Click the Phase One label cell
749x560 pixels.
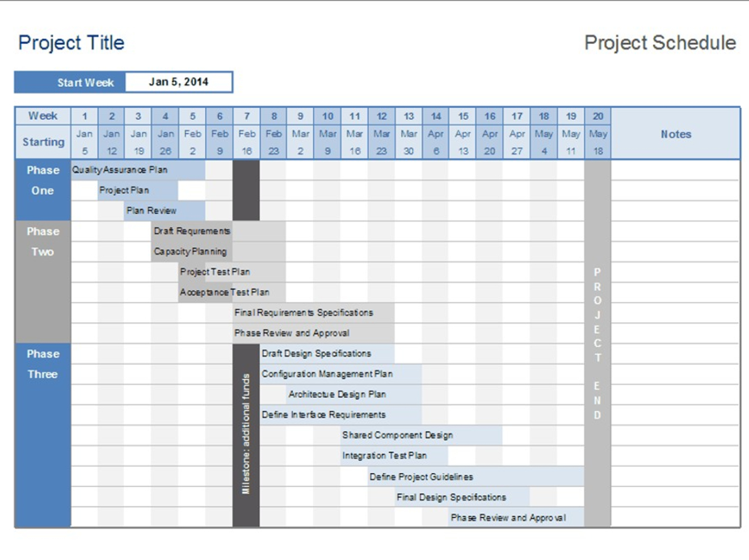pos(43,180)
